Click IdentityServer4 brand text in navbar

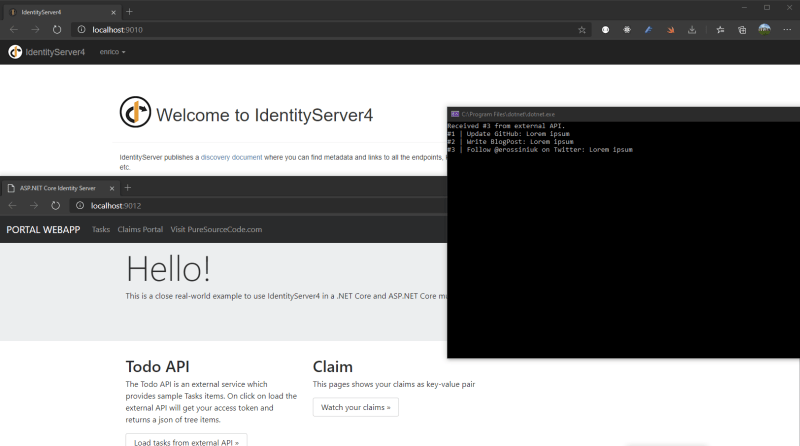(x=55, y=52)
